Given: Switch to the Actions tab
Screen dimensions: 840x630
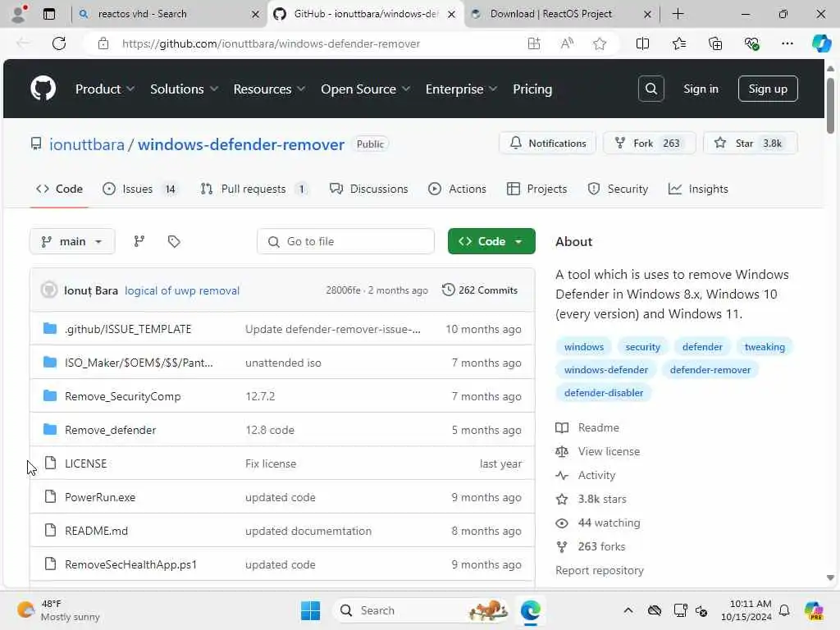Looking at the screenshot, I should pyautogui.click(x=457, y=189).
